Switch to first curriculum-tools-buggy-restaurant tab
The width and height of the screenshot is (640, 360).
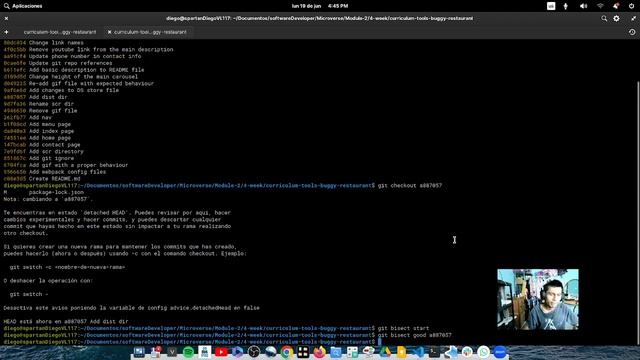(x=60, y=32)
